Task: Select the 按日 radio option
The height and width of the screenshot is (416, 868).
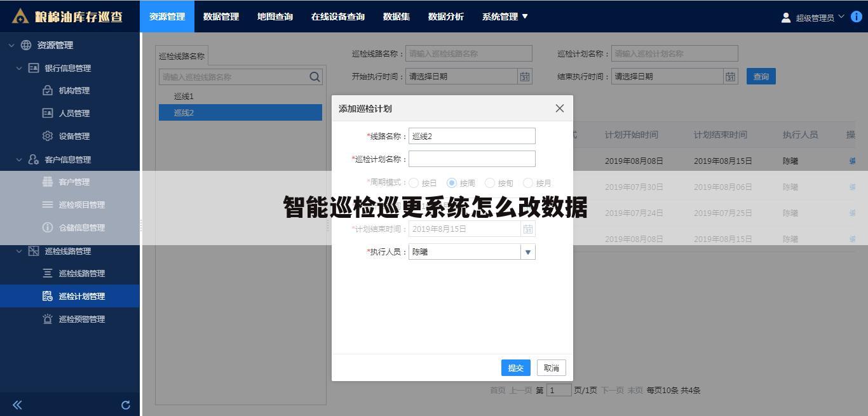Action: pyautogui.click(x=414, y=183)
